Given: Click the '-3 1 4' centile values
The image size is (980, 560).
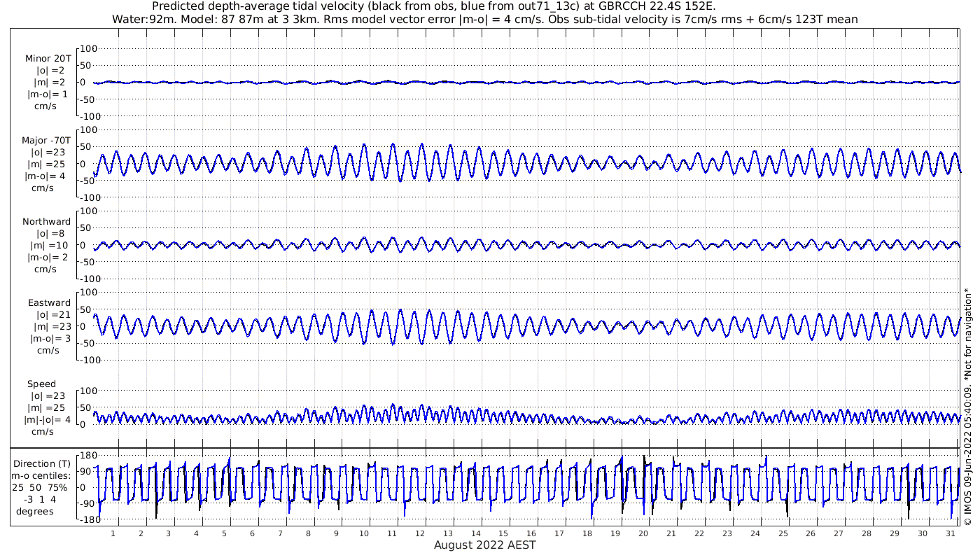Looking at the screenshot, I should [x=41, y=500].
